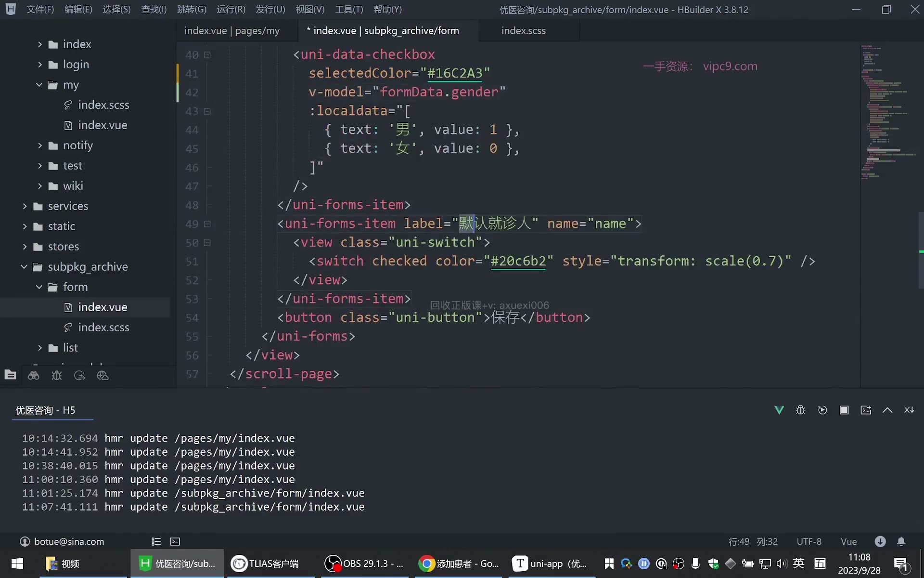Stop the running H5 console process

[844, 410]
